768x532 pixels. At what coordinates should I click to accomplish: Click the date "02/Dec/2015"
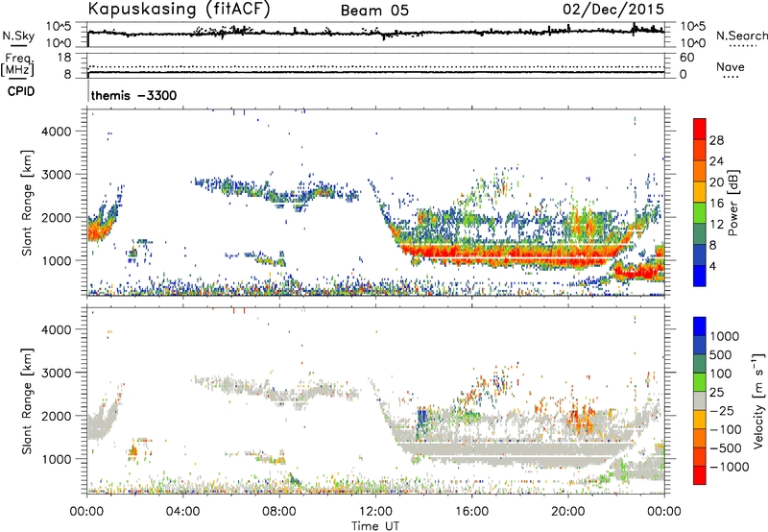[x=613, y=9]
